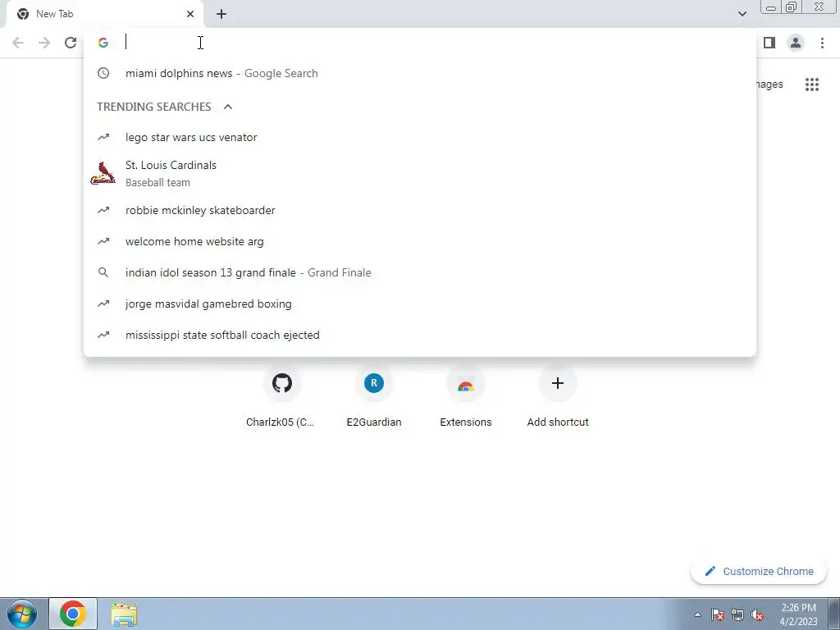Click the Action Center flag icon
840x630 pixels.
point(718,615)
